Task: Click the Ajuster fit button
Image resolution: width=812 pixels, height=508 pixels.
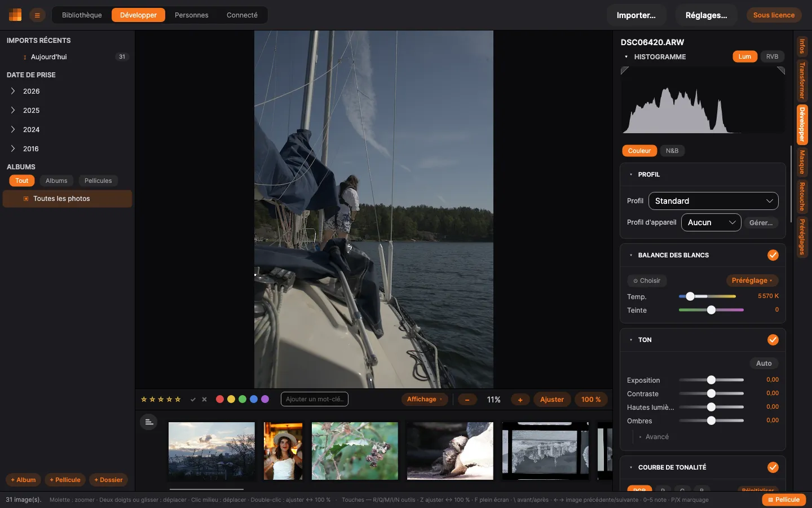Action: pyautogui.click(x=552, y=400)
